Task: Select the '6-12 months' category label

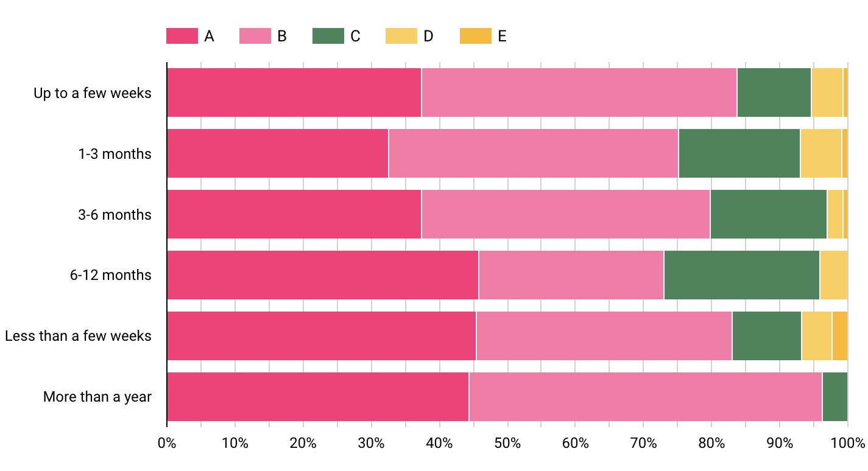Action: pyautogui.click(x=111, y=276)
